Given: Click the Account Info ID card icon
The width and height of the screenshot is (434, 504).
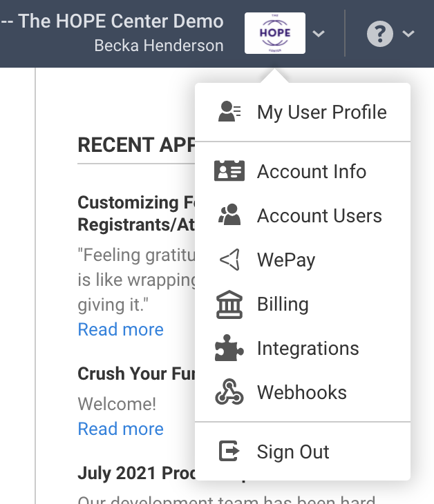Looking at the screenshot, I should [229, 171].
